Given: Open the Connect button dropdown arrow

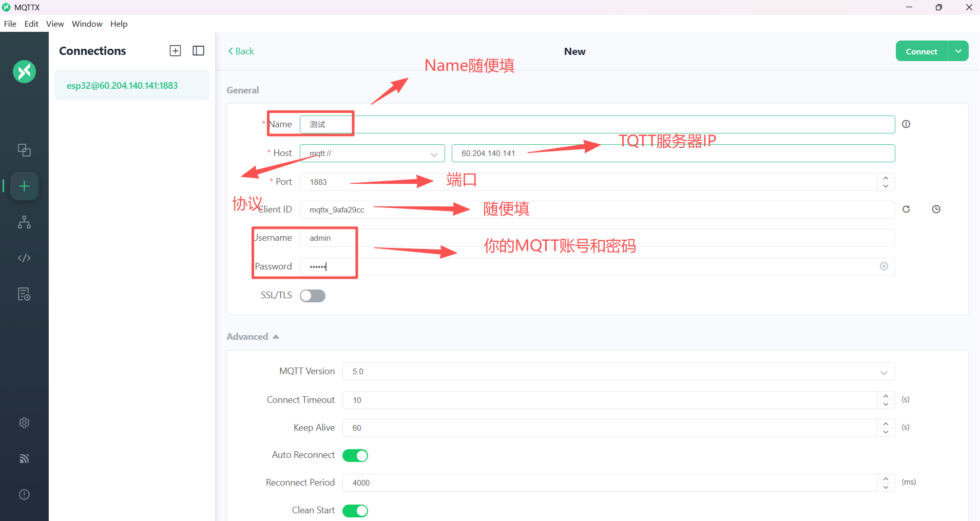Looking at the screenshot, I should coord(958,51).
